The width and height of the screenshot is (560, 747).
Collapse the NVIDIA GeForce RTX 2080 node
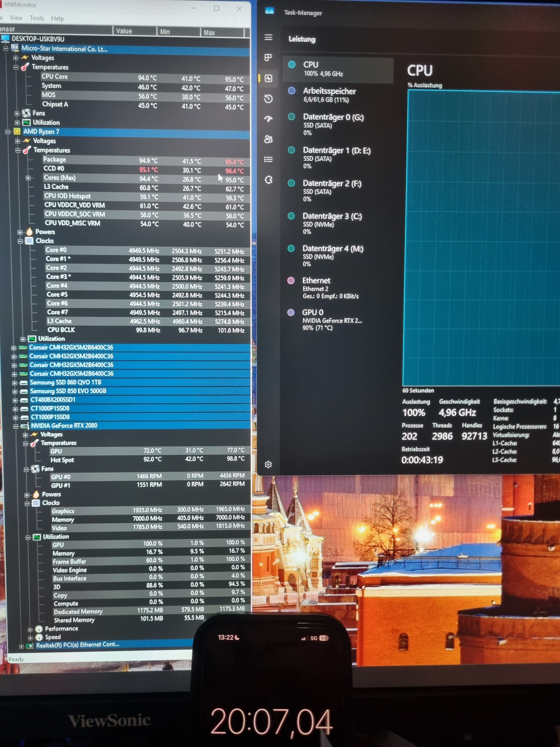click(16, 426)
